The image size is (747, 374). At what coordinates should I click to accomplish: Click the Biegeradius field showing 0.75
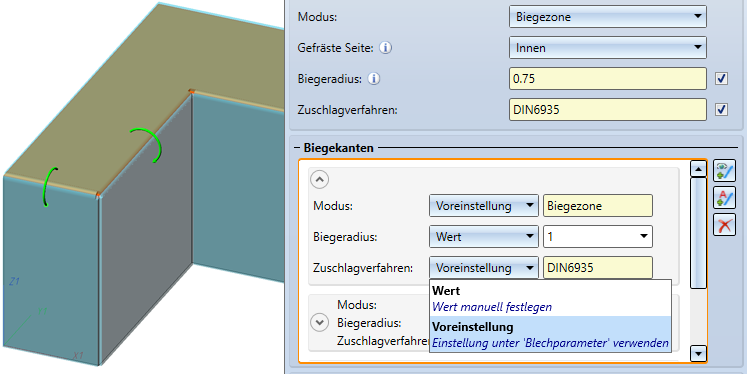607,79
